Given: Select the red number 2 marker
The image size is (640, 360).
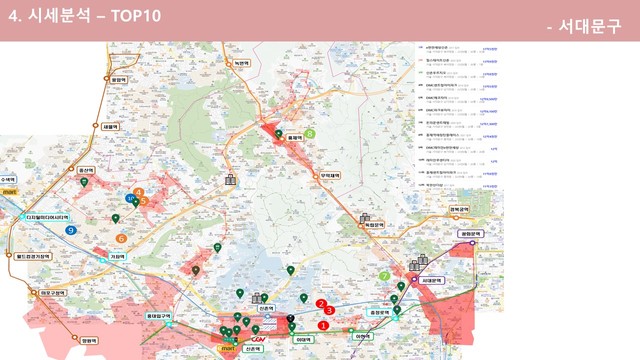Looking at the screenshot, I should (x=321, y=304).
